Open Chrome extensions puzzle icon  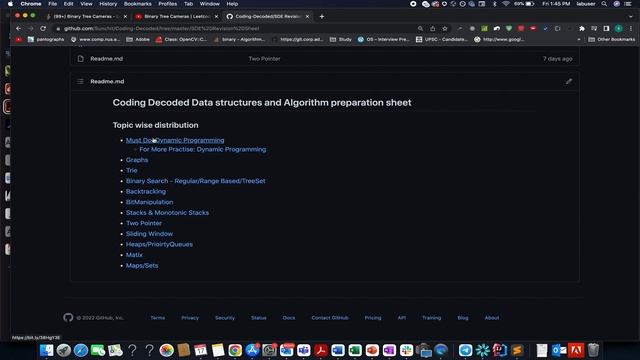tap(582, 28)
